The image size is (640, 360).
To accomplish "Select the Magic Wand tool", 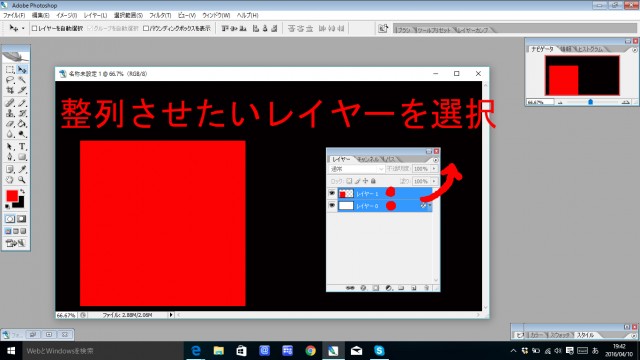I will (22, 80).
